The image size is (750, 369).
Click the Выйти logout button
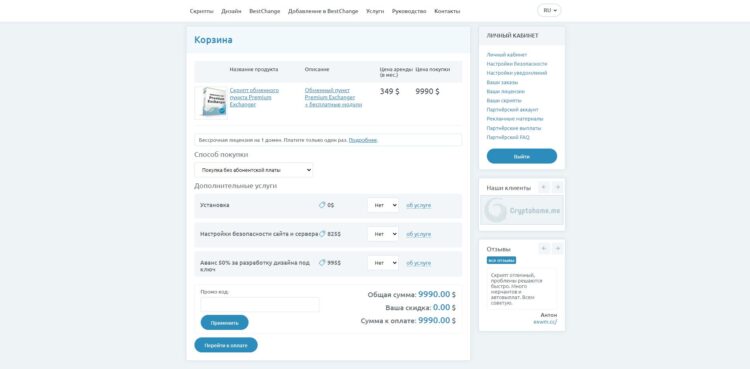[522, 157]
